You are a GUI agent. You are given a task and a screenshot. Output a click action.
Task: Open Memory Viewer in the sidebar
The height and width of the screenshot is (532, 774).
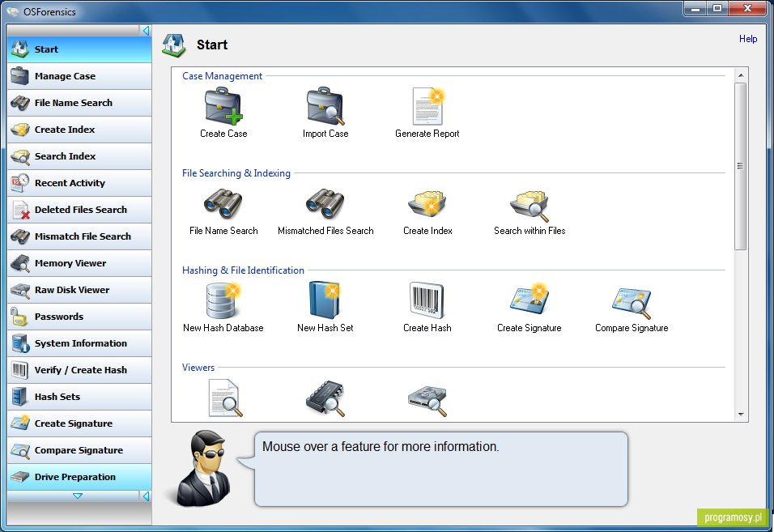[x=79, y=263]
